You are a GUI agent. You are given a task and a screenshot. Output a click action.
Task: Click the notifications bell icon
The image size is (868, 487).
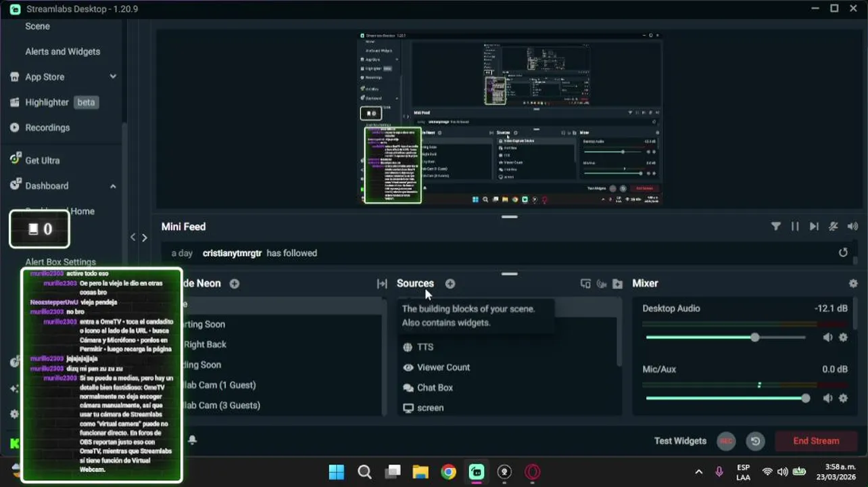[x=192, y=440]
